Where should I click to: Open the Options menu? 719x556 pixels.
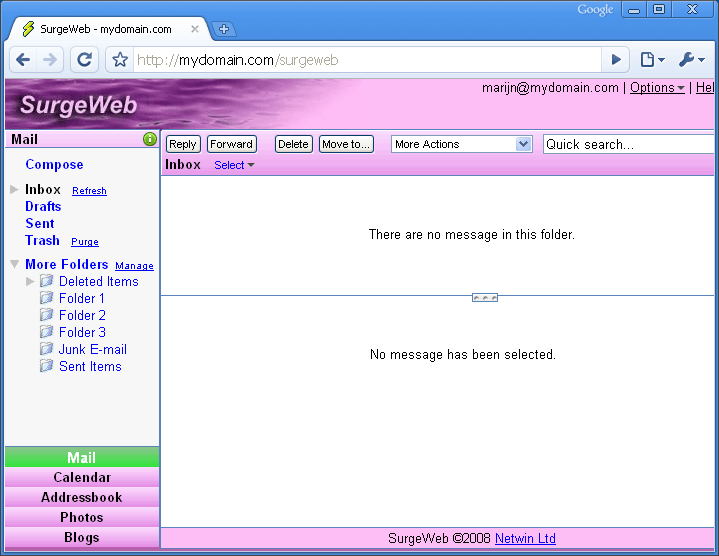pos(656,88)
